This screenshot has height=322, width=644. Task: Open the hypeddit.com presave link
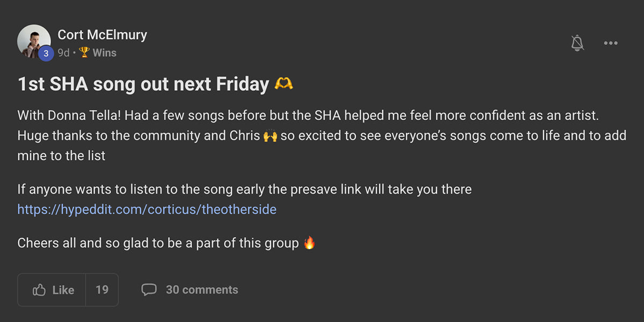[147, 209]
